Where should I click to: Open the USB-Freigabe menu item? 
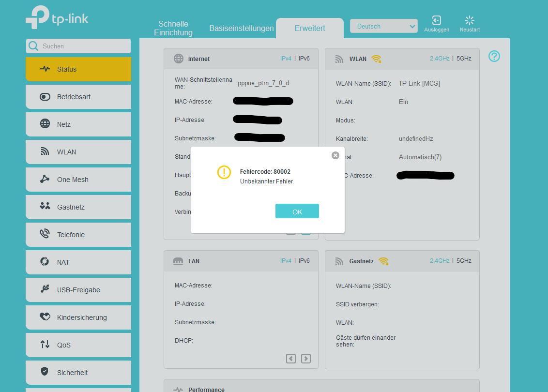click(x=78, y=290)
